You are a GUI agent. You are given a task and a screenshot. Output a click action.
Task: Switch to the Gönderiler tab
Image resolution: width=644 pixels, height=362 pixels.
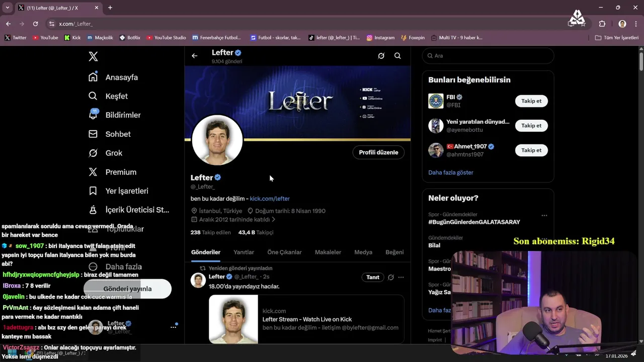pos(206,252)
